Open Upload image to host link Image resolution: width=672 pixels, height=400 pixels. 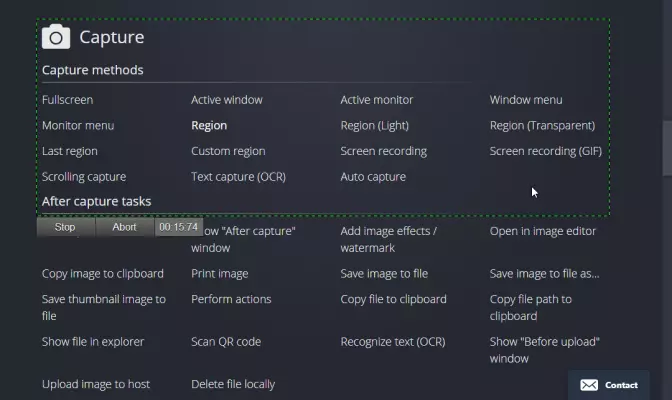tap(96, 384)
